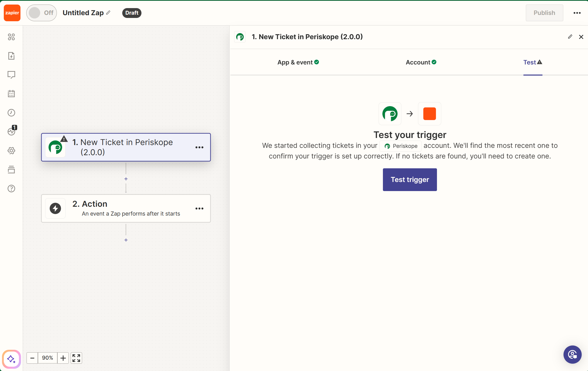Open the versions stack sidebar icon

click(11, 170)
